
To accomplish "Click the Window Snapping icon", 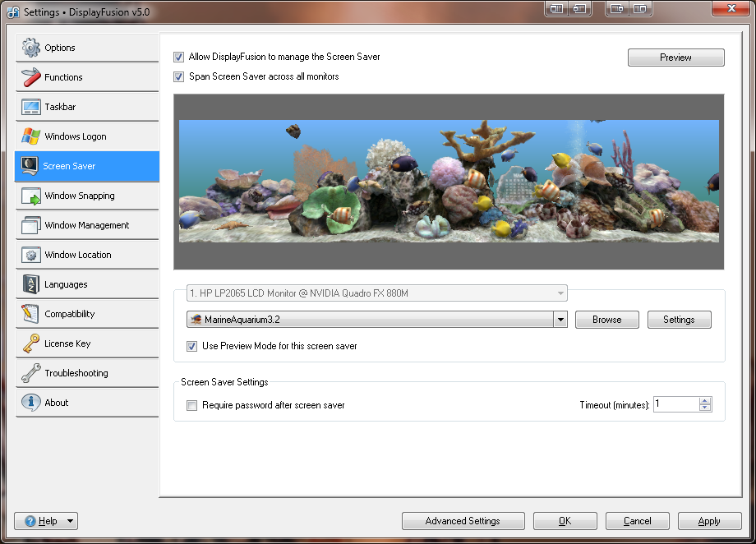I will [x=31, y=196].
